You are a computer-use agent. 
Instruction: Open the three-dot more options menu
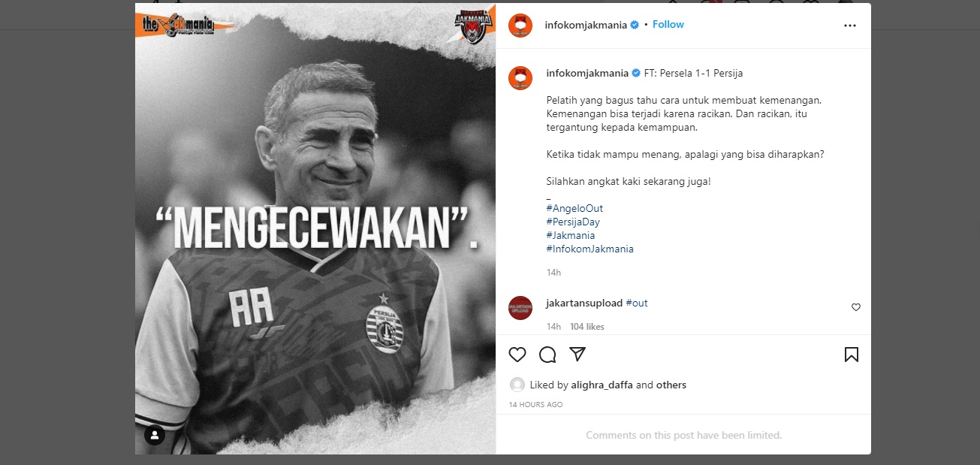tap(849, 25)
